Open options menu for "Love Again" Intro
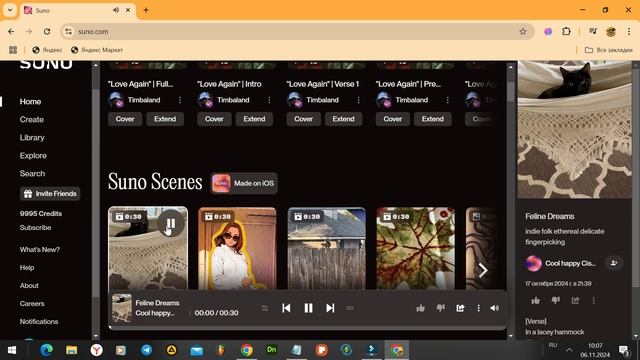Image resolution: width=640 pixels, height=360 pixels. tap(269, 100)
